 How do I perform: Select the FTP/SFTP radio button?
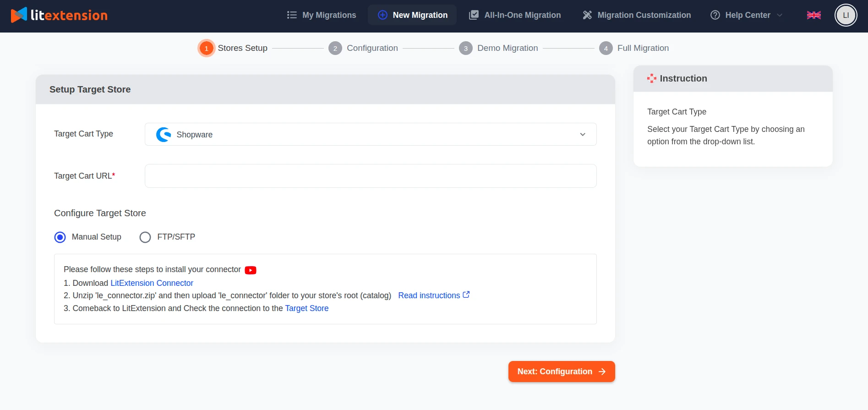[x=145, y=237]
